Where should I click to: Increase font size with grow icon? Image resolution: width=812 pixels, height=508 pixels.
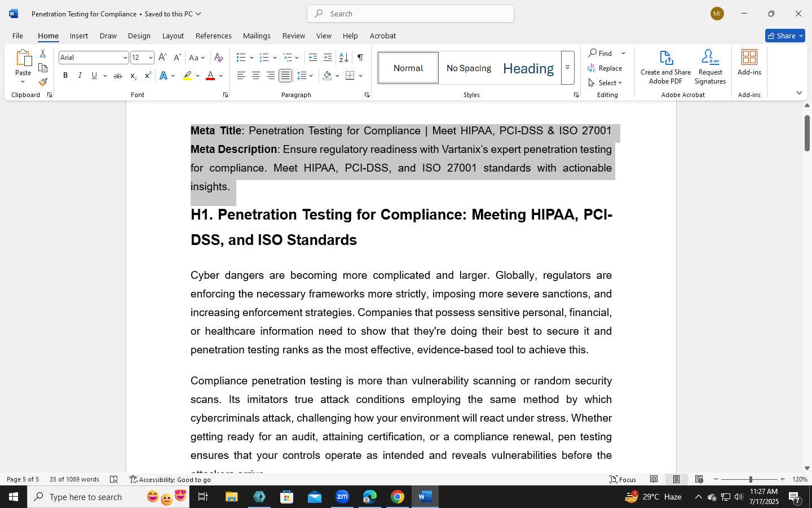(x=162, y=58)
